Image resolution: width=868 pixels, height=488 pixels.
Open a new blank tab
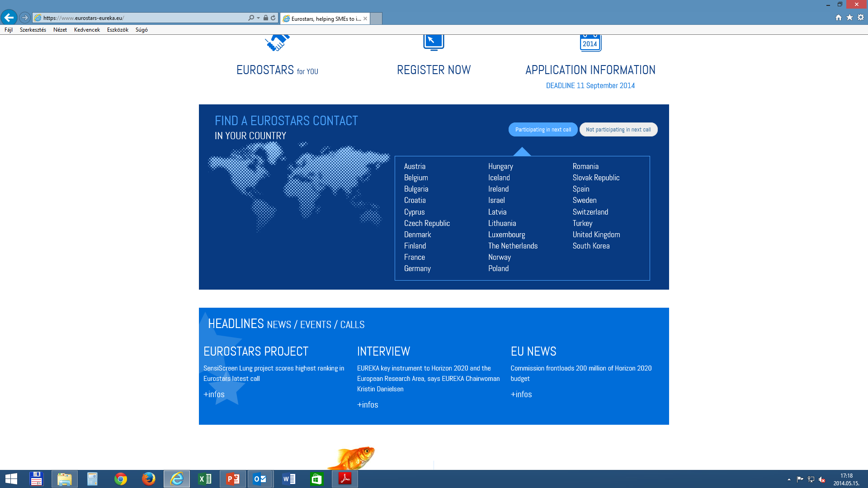(376, 19)
